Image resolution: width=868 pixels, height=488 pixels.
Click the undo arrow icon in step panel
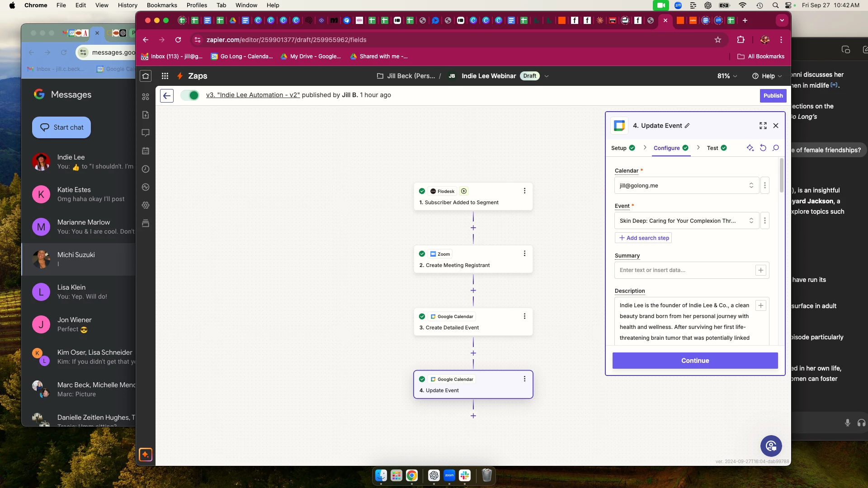tap(763, 148)
